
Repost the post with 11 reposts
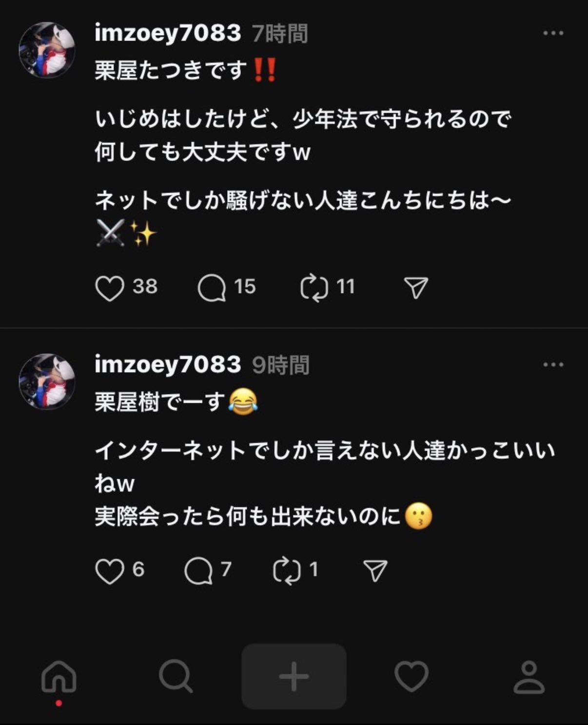[314, 288]
